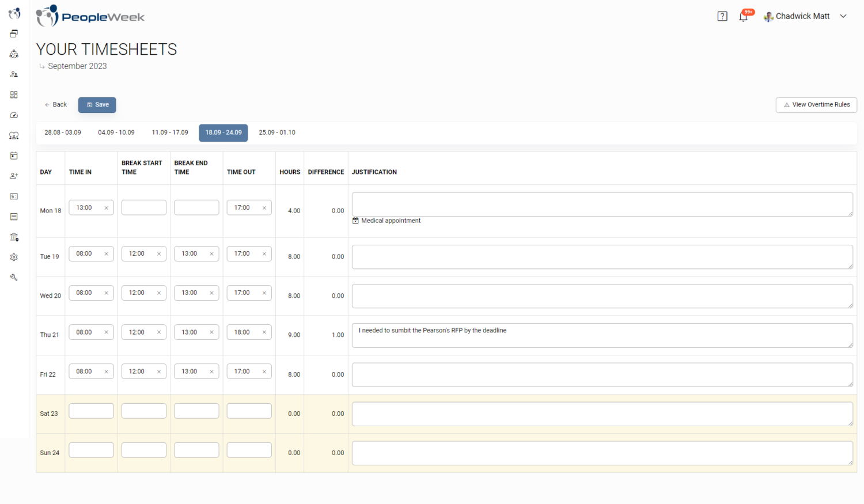Click the Sat 23 Time In field
Image resolution: width=864 pixels, height=504 pixels.
click(x=90, y=410)
